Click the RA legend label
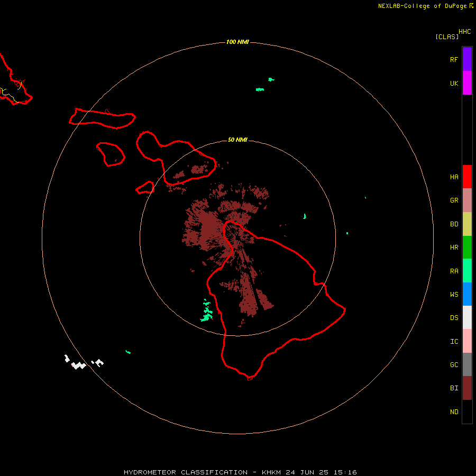 [454, 271]
